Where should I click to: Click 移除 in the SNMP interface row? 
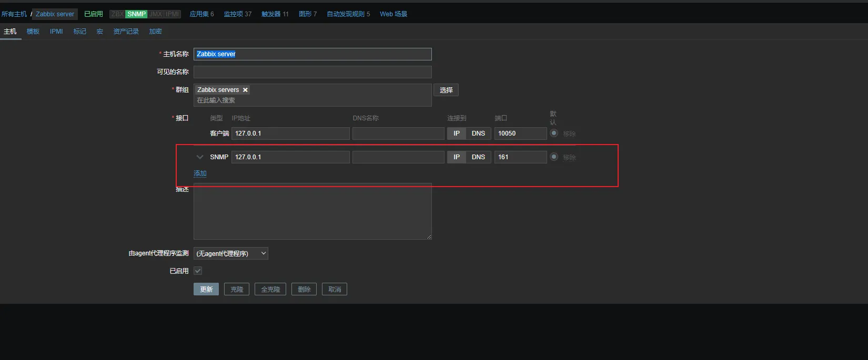(x=569, y=157)
